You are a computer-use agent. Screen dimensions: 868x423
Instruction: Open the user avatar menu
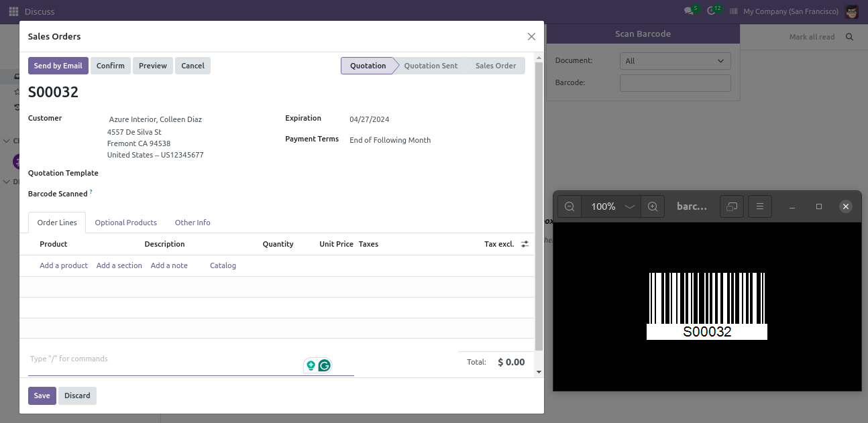tap(852, 11)
